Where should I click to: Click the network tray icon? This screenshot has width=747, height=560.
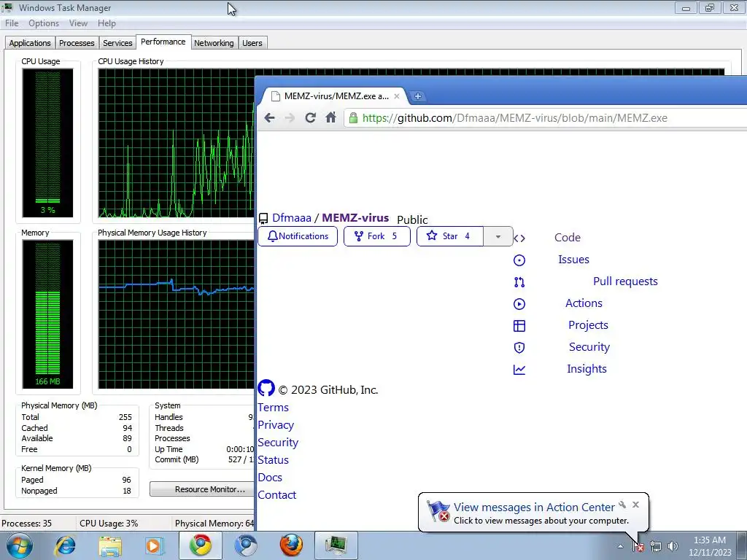click(656, 546)
